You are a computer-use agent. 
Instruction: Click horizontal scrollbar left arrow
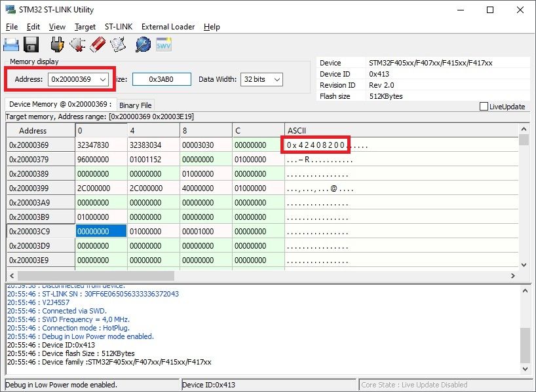[x=12, y=276]
